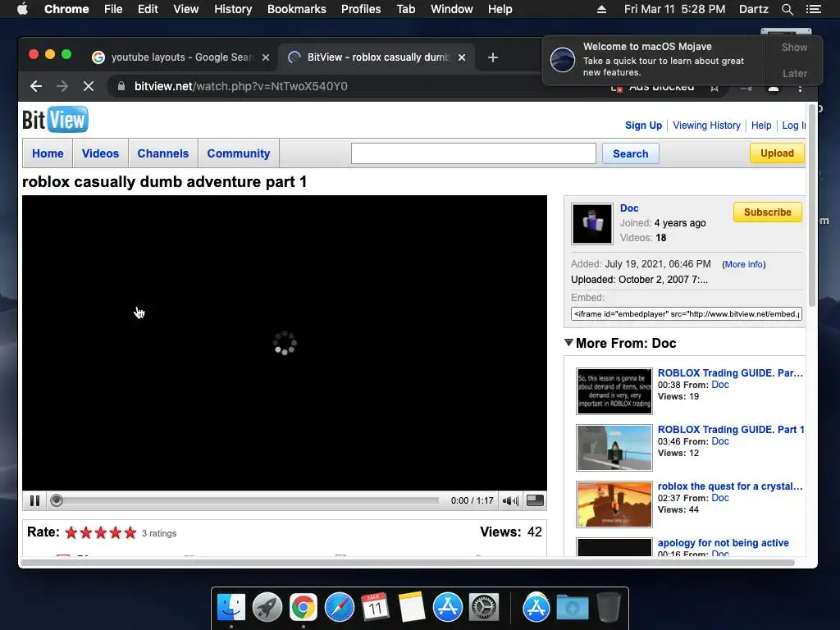The image size is (840, 630).
Task: Click thumbnail of the 00:38 trading lesson video
Action: coord(614,391)
